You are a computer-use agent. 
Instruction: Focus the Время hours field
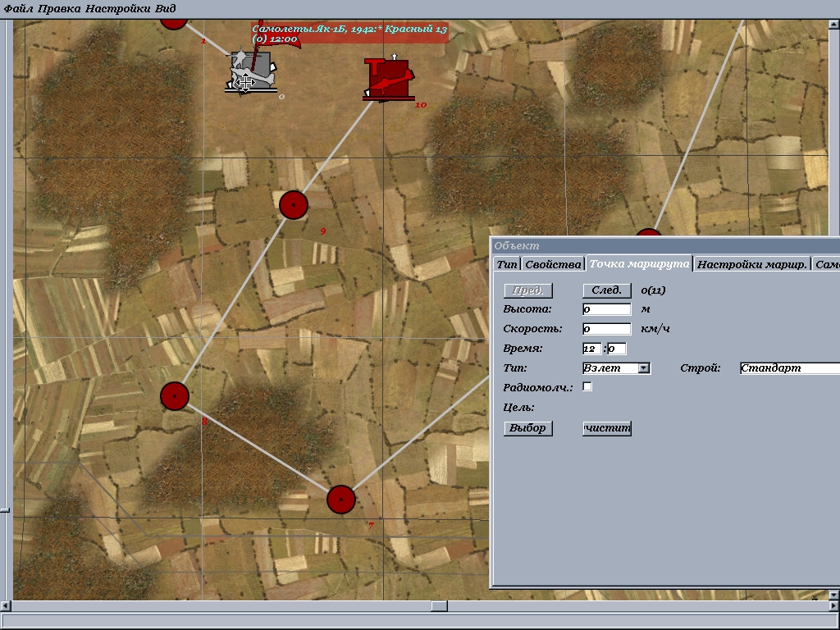tap(592, 349)
